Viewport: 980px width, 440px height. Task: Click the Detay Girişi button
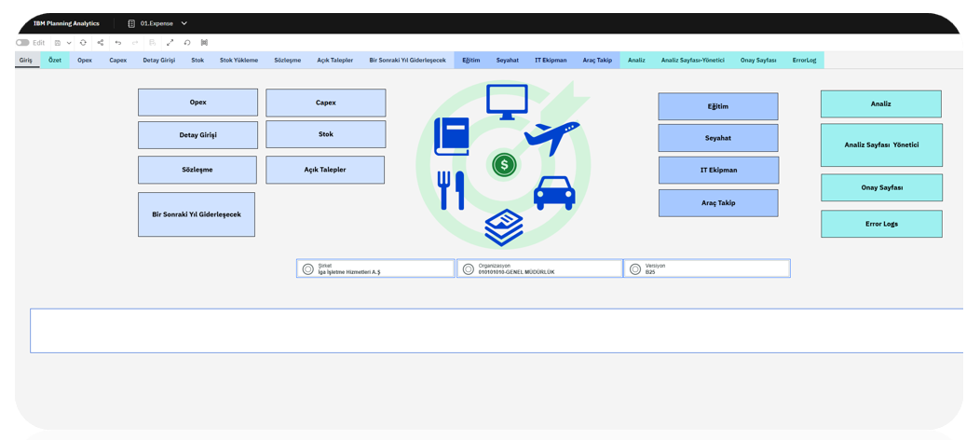(197, 135)
